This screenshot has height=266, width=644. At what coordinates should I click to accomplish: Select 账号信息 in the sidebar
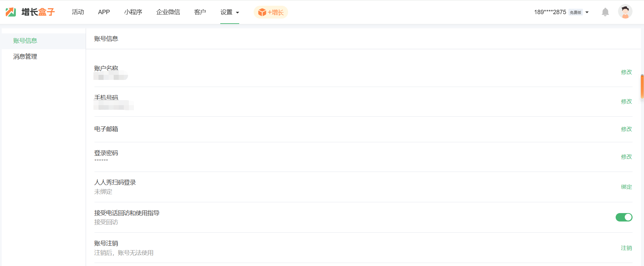point(25,41)
